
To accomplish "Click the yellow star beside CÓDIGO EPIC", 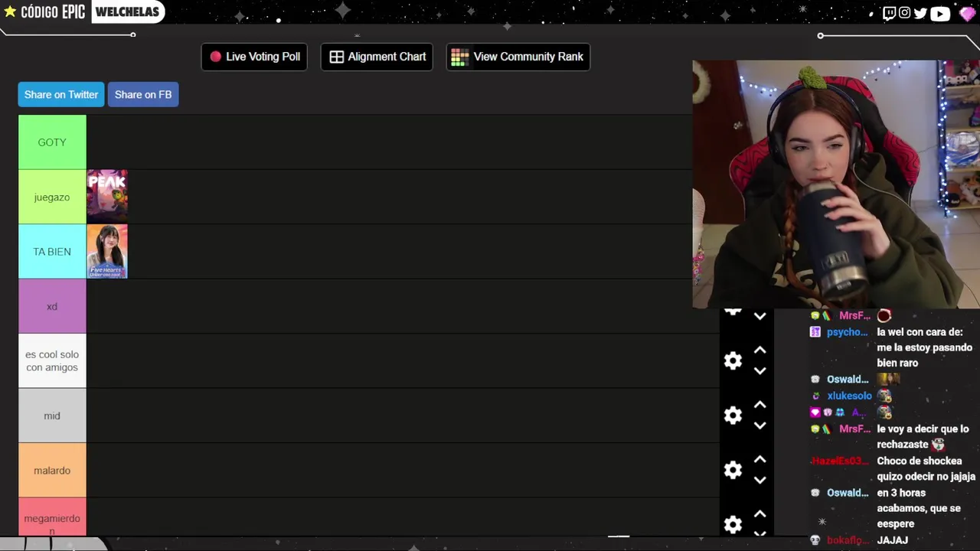I will pos(10,11).
